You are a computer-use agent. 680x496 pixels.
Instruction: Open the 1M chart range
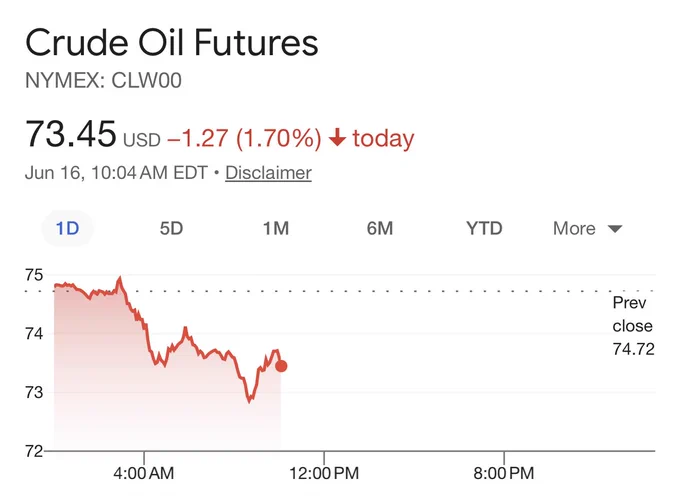pyautogui.click(x=276, y=228)
